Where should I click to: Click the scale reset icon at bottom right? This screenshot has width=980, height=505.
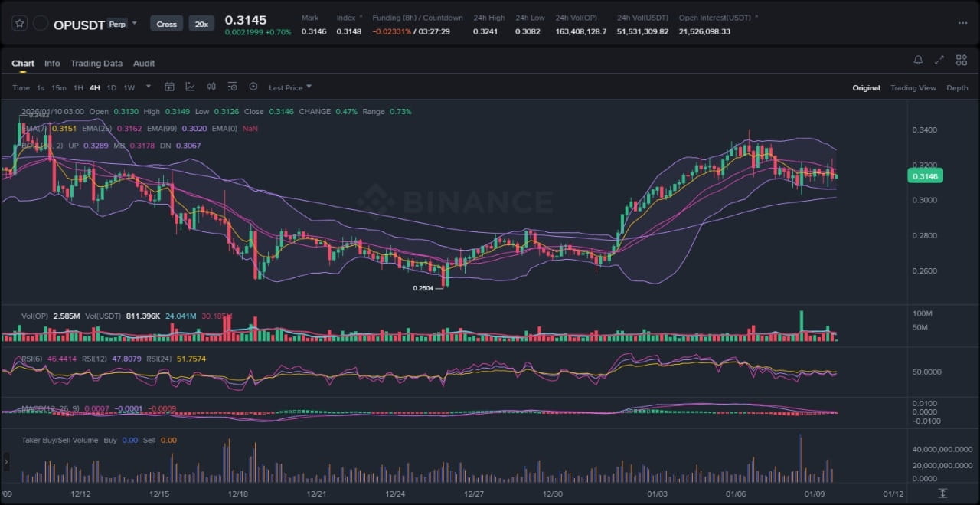pos(942,493)
